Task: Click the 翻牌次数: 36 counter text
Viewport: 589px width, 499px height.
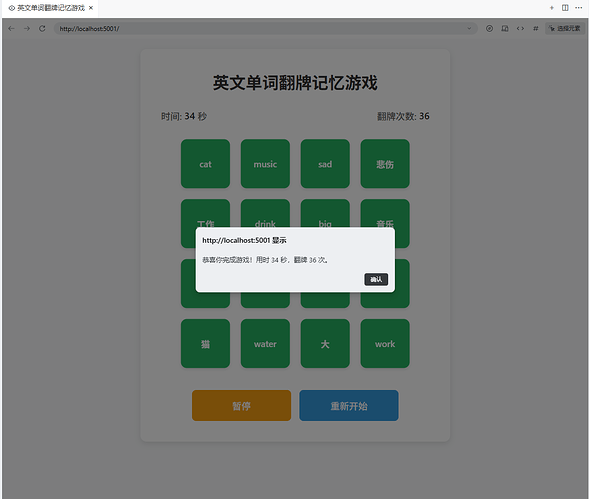Action: click(403, 116)
